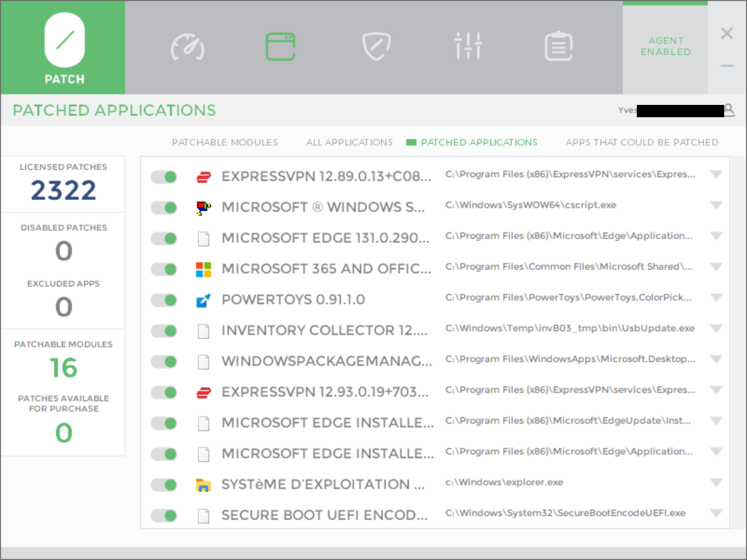
Task: Click the UsbUpdate.exe path text
Action: [570, 328]
